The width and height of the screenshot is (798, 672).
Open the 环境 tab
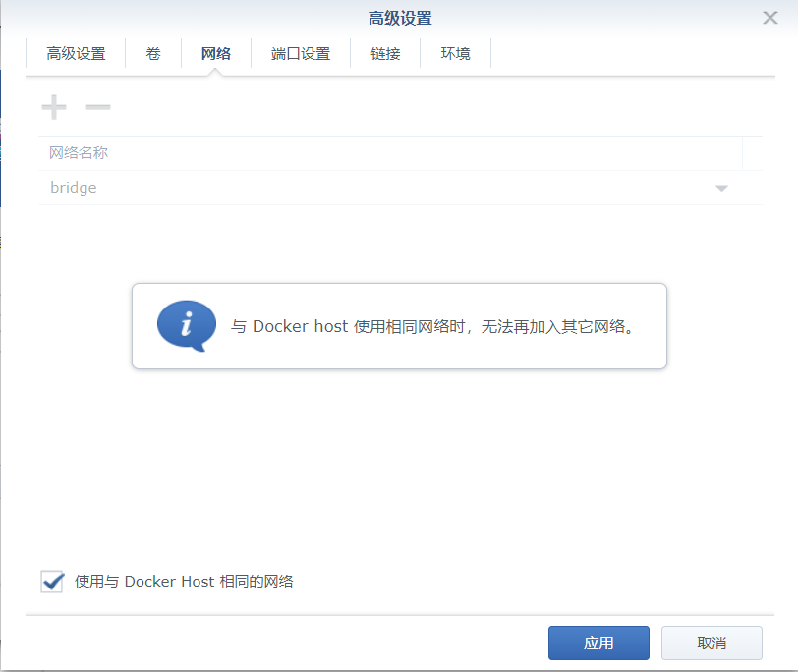455,53
